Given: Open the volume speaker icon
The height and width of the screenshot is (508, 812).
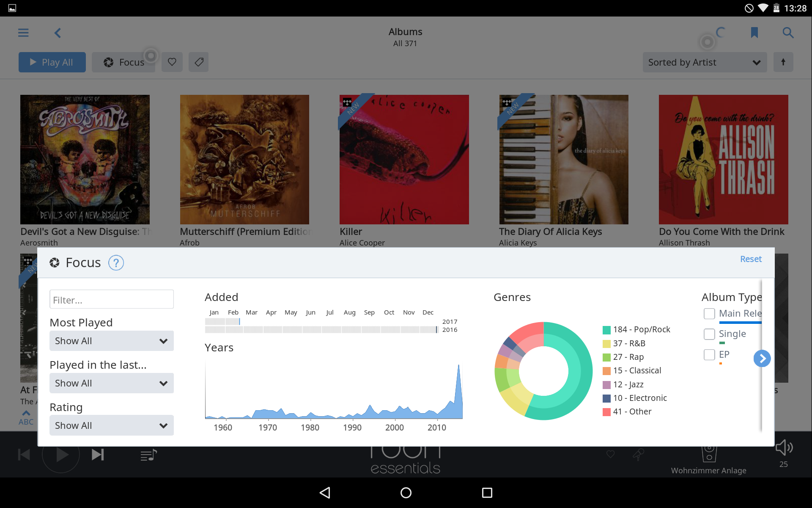Looking at the screenshot, I should [784, 447].
